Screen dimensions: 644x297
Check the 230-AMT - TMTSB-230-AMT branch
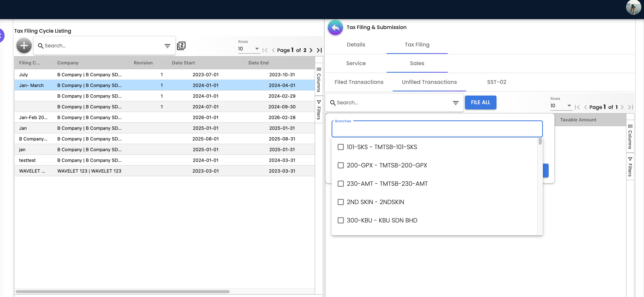[341, 184]
